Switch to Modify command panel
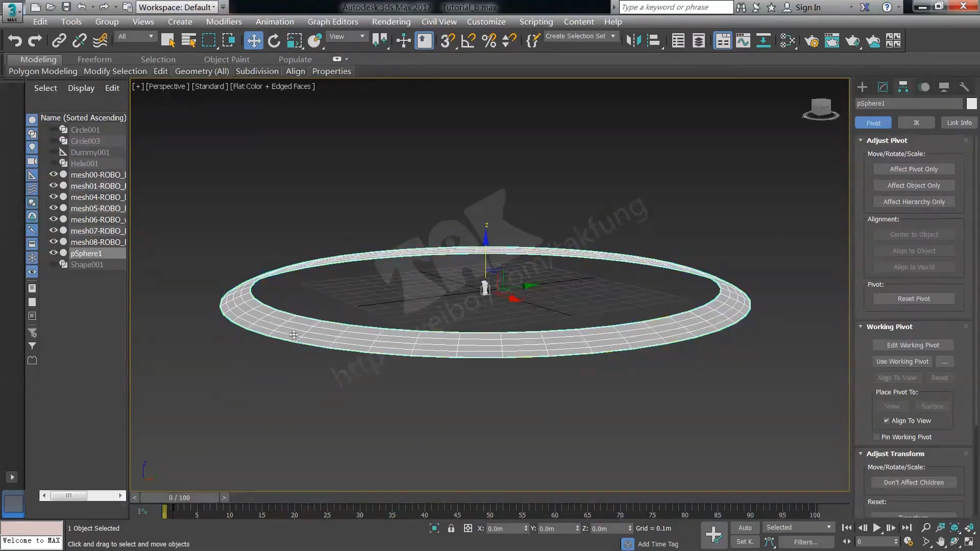This screenshot has width=980, height=551. point(883,87)
